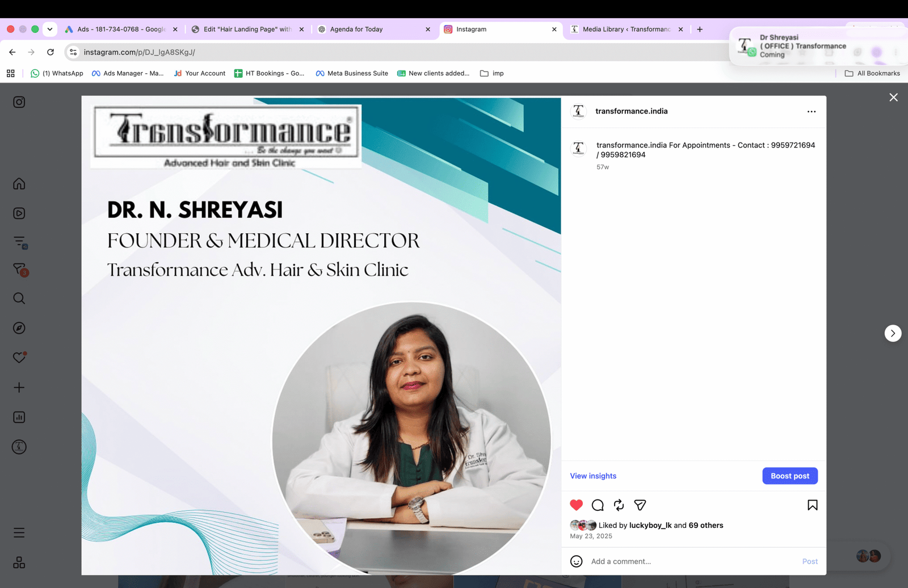The width and height of the screenshot is (908, 588).
Task: Open New clients added bookmark
Action: click(434, 73)
